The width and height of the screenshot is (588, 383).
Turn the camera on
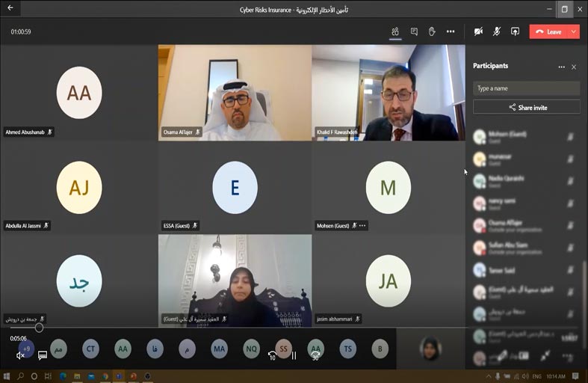click(x=478, y=31)
